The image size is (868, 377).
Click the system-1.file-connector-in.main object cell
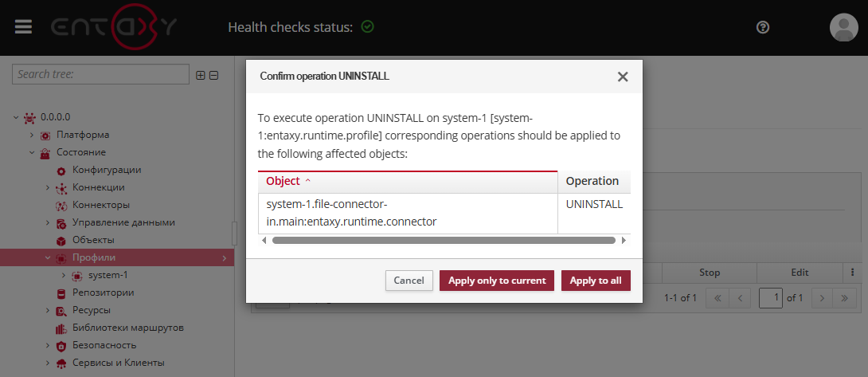[408, 214]
